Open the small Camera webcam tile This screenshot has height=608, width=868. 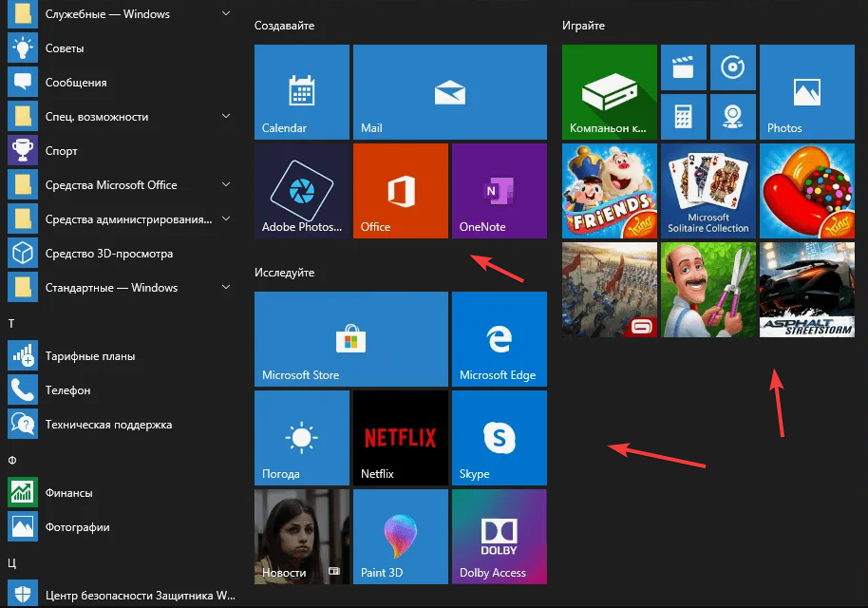(733, 117)
